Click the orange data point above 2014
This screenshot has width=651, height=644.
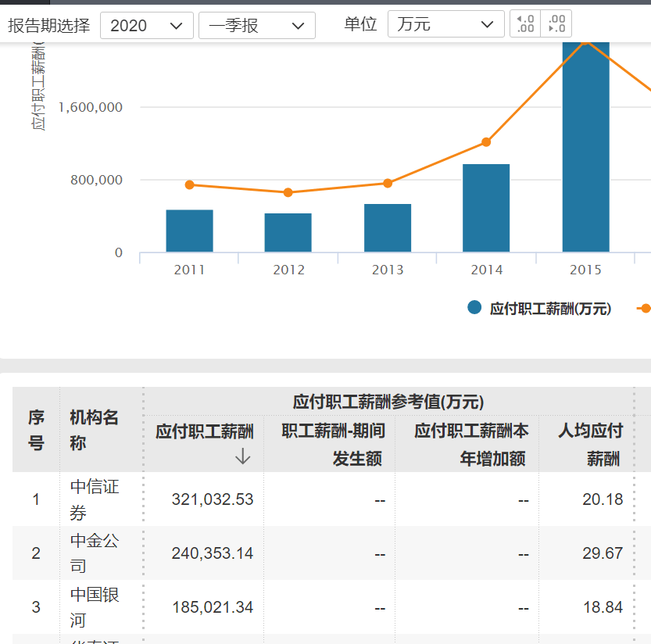[486, 142]
